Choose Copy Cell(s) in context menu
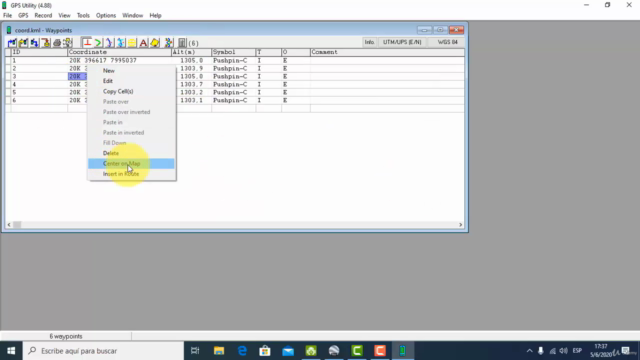This screenshot has height=360, width=640. point(118,91)
